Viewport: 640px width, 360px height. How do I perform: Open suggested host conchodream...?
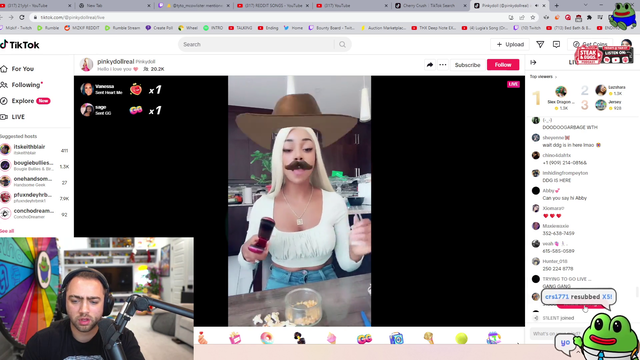pyautogui.click(x=35, y=213)
